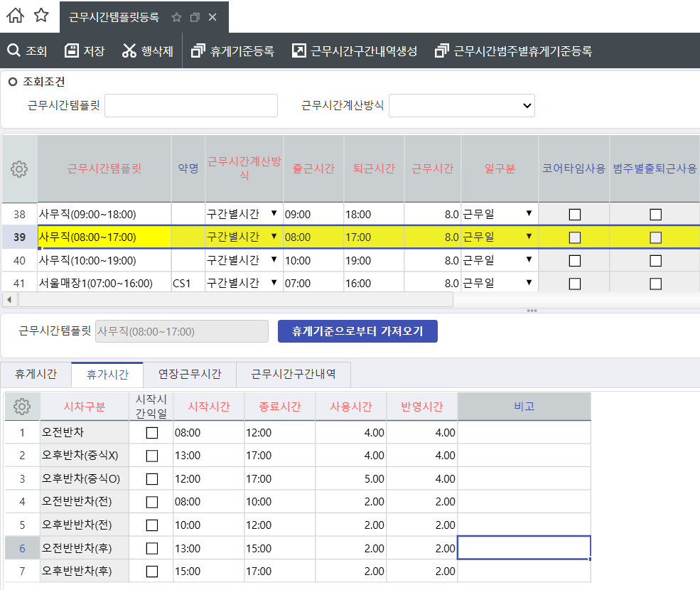Open the 휴가시간 grid settings gear
The height and width of the screenshot is (590, 700).
click(22, 407)
